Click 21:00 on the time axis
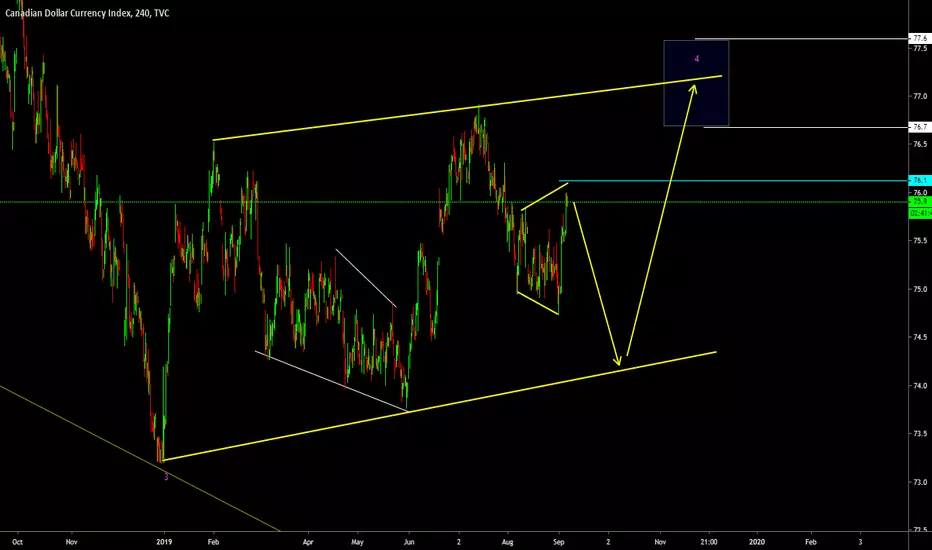 pyautogui.click(x=709, y=542)
